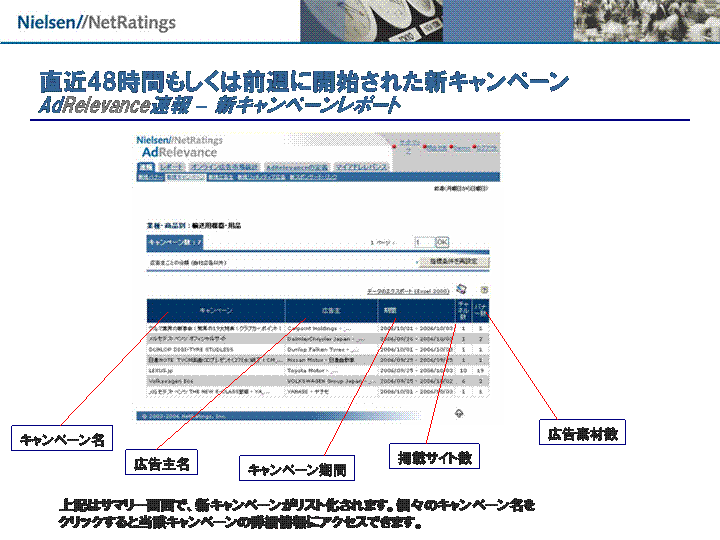
Task: Click the VOLKSWAGEN Group Japan advertiser cell
Action: (x=331, y=381)
